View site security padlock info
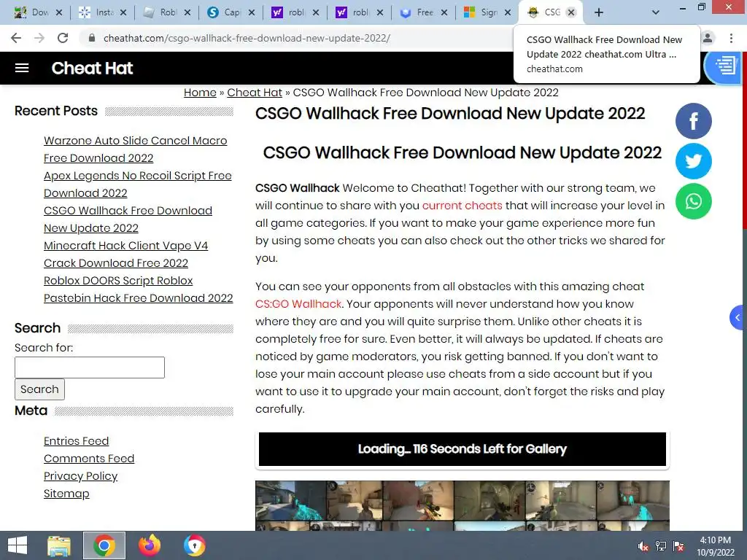 click(92, 38)
